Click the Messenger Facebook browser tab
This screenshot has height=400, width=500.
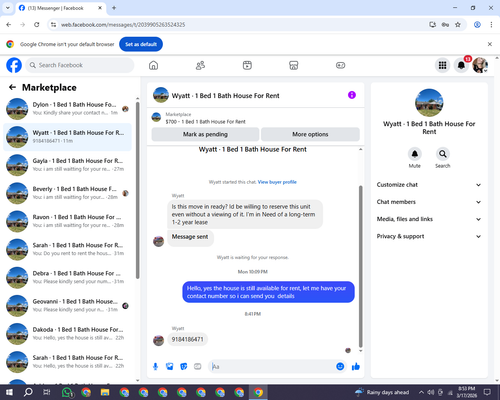(60, 8)
